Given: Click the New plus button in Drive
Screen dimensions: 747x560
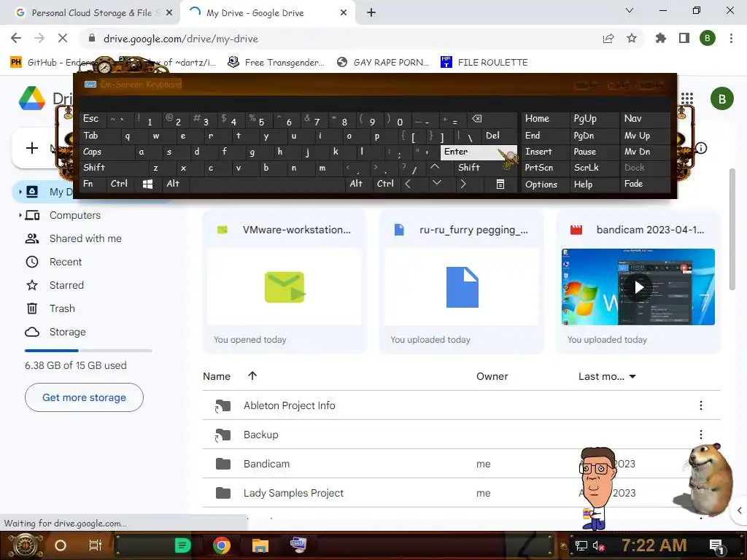Looking at the screenshot, I should point(32,148).
